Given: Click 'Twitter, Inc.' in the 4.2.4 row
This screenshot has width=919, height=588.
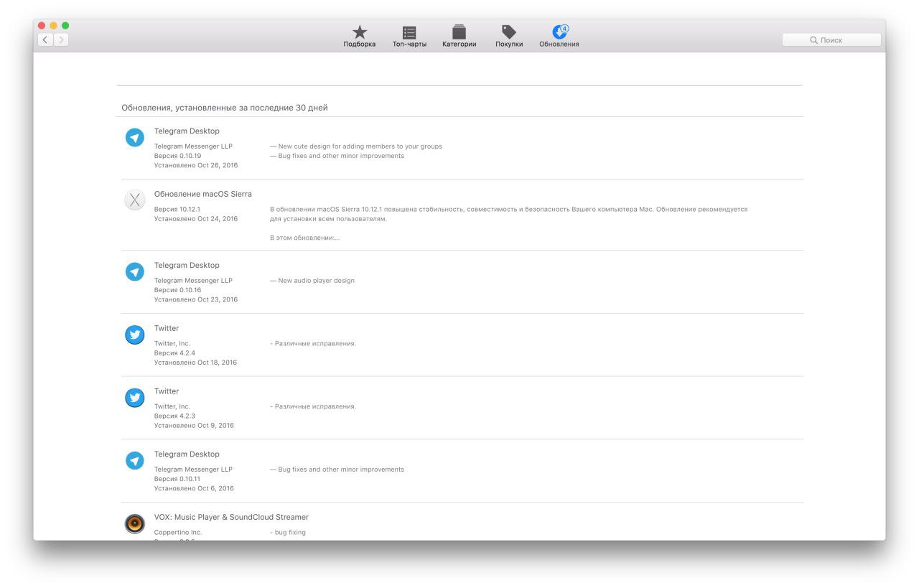Looking at the screenshot, I should (x=172, y=344).
